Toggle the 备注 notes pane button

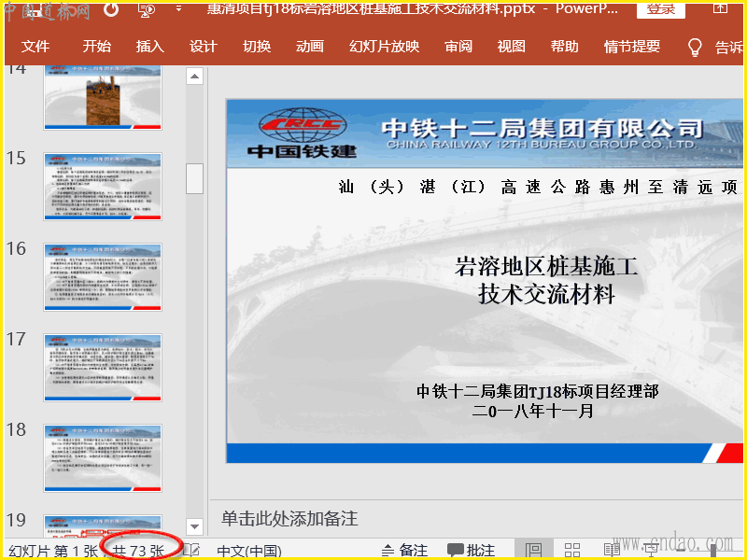pyautogui.click(x=405, y=551)
